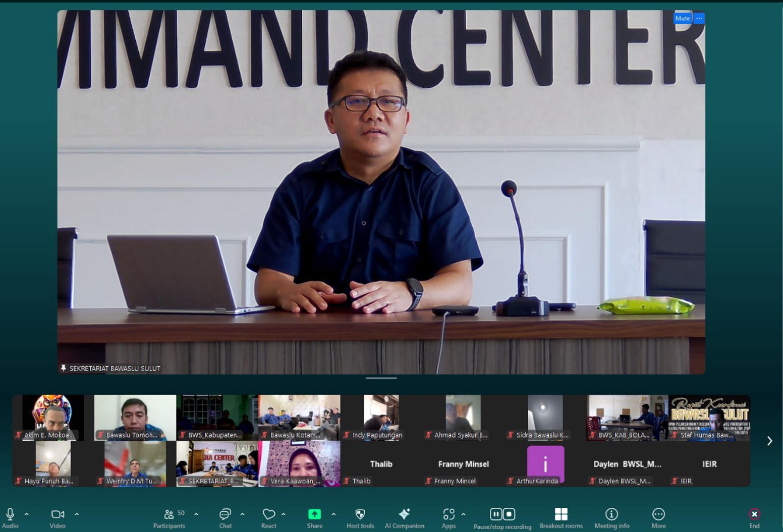This screenshot has width=783, height=532.
Task: Open the Apps menu icon
Action: [x=449, y=515]
